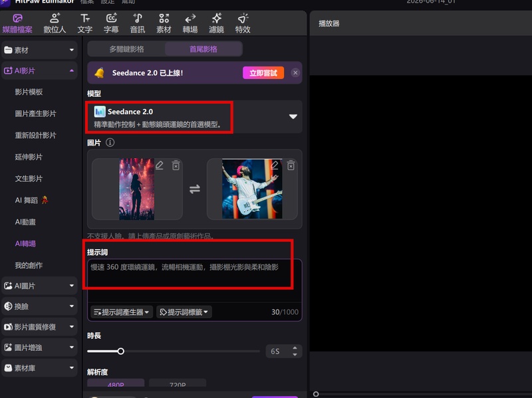Click the player timeline playhead marker
The height and width of the screenshot is (398, 532).
[x=316, y=394]
